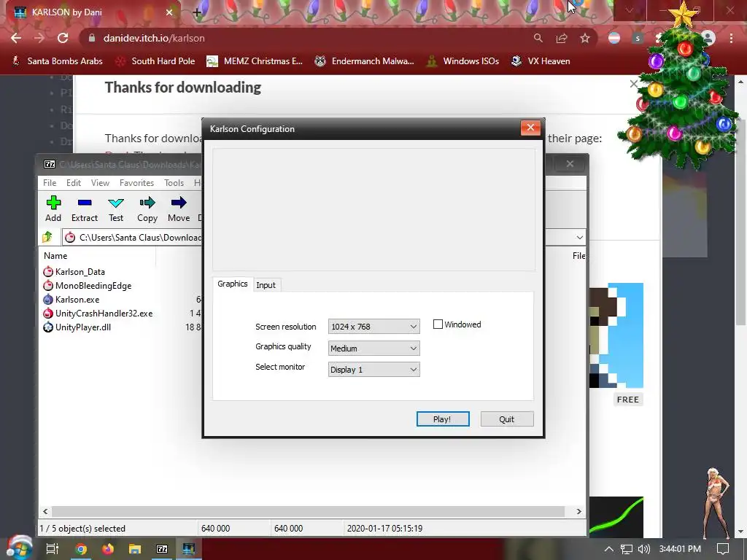Screen dimensions: 747x560
Task: Show hidden system tray icons
Action: tap(609, 549)
